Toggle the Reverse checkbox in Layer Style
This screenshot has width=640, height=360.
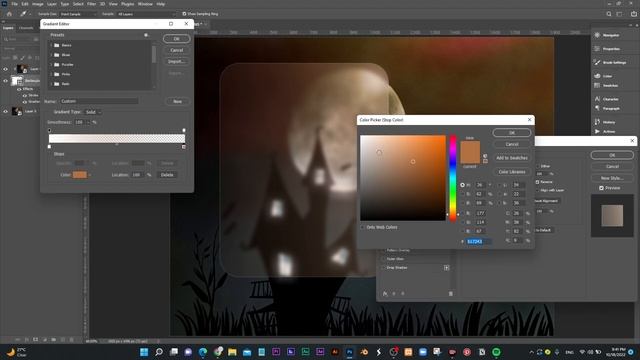(x=537, y=182)
